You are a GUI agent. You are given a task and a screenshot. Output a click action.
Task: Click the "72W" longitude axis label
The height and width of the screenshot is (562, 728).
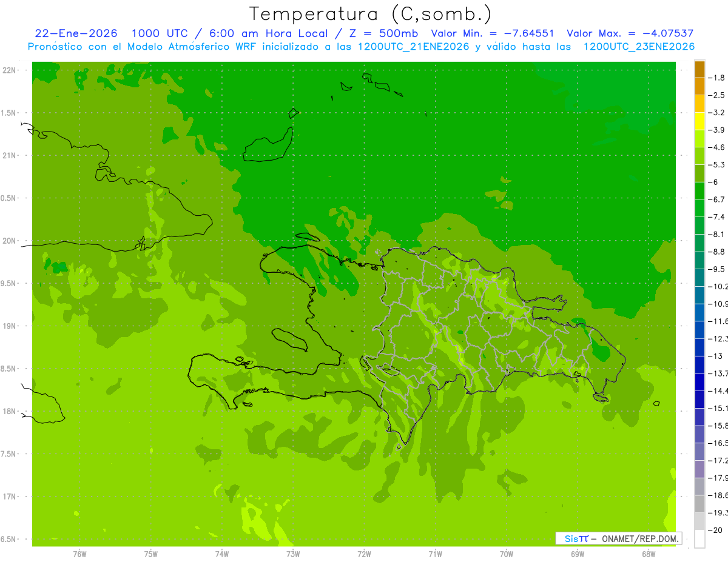[x=364, y=554]
